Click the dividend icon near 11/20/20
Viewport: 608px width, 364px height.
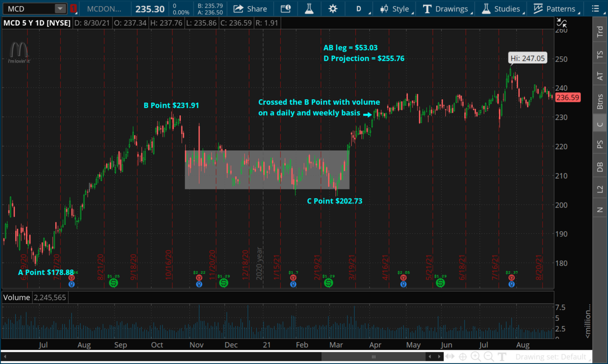(x=223, y=284)
